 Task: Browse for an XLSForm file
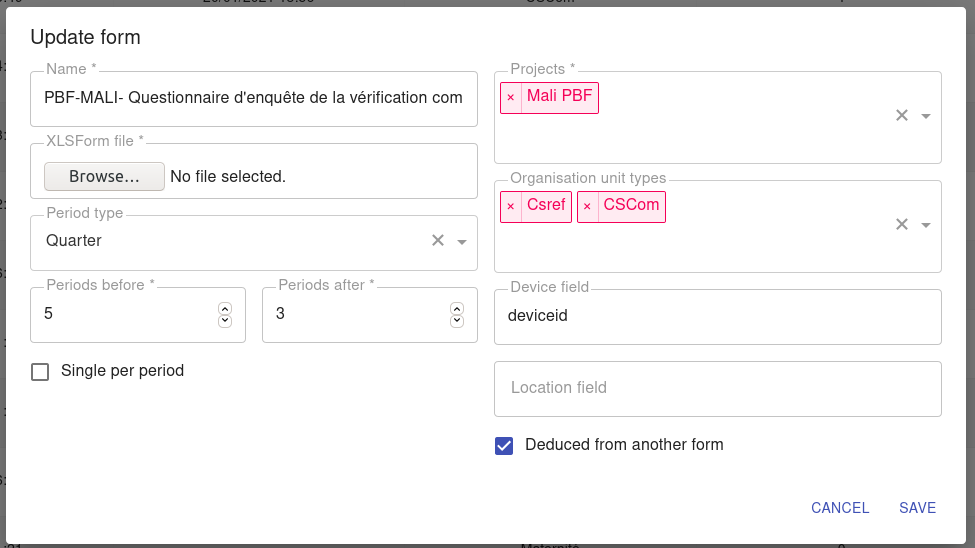pos(104,177)
